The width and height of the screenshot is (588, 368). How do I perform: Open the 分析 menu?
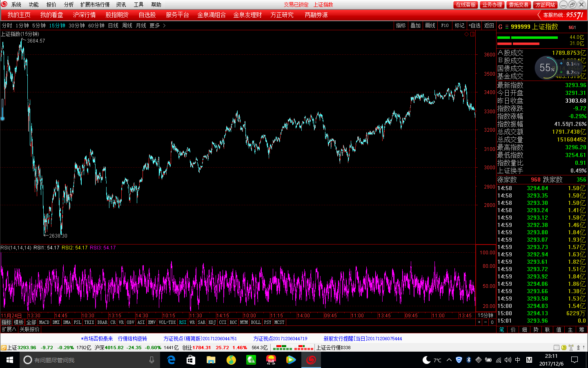pos(69,4)
